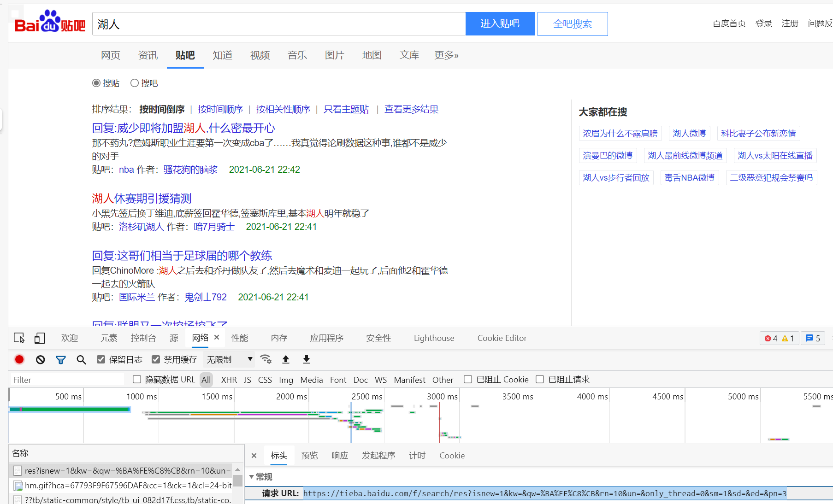This screenshot has width=833, height=504.
Task: Open the 应用程序 DevTools tab
Action: click(x=327, y=338)
